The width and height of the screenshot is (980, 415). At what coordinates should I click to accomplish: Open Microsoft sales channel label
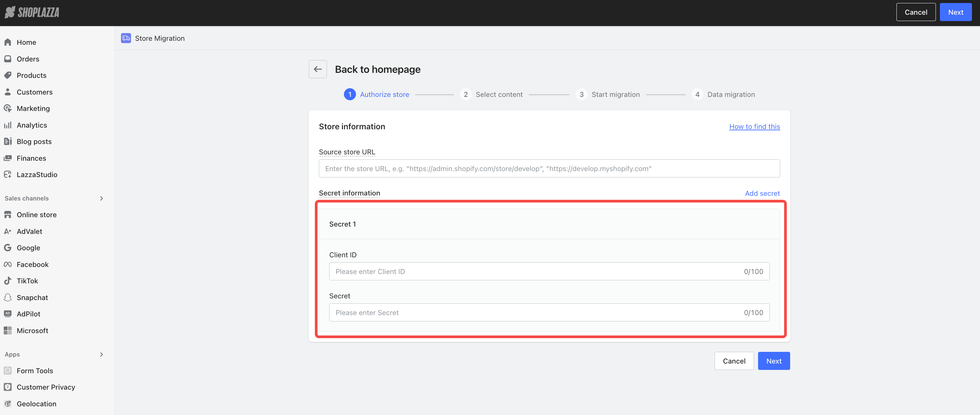[x=32, y=330]
